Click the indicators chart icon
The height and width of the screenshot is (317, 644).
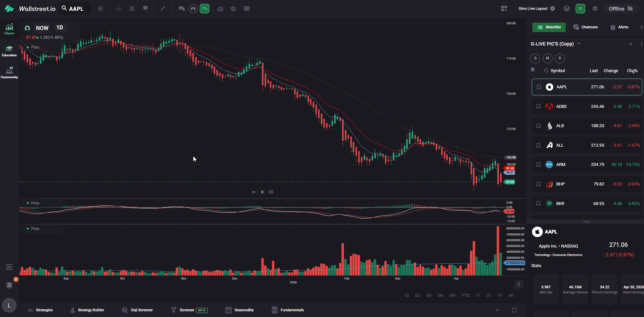pos(220,8)
